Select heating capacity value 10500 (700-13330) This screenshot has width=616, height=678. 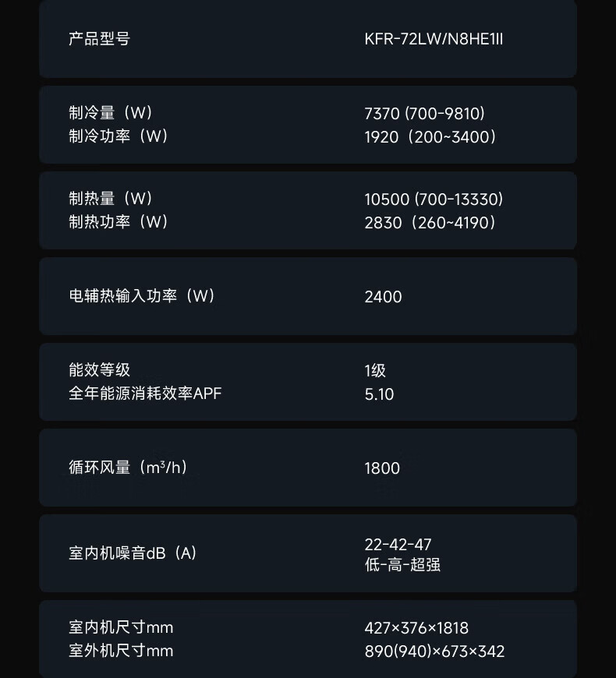click(434, 200)
